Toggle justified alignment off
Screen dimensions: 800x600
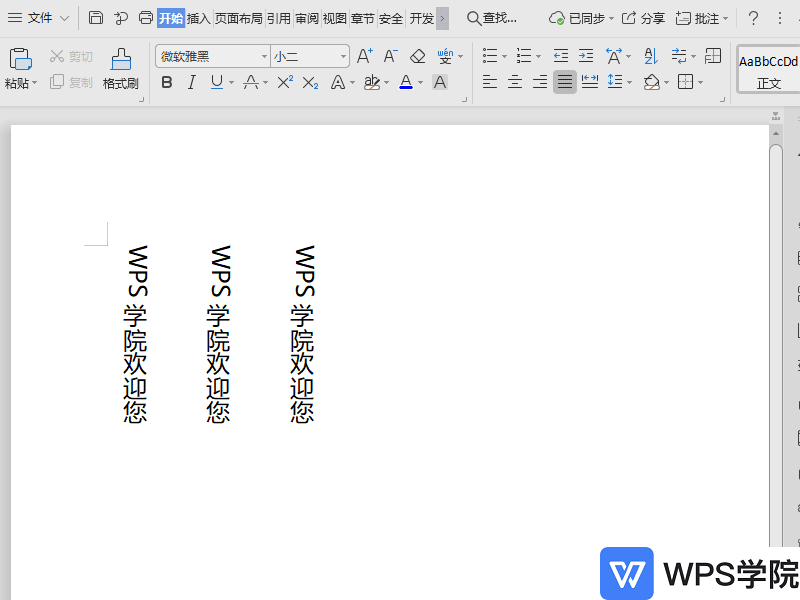(564, 82)
